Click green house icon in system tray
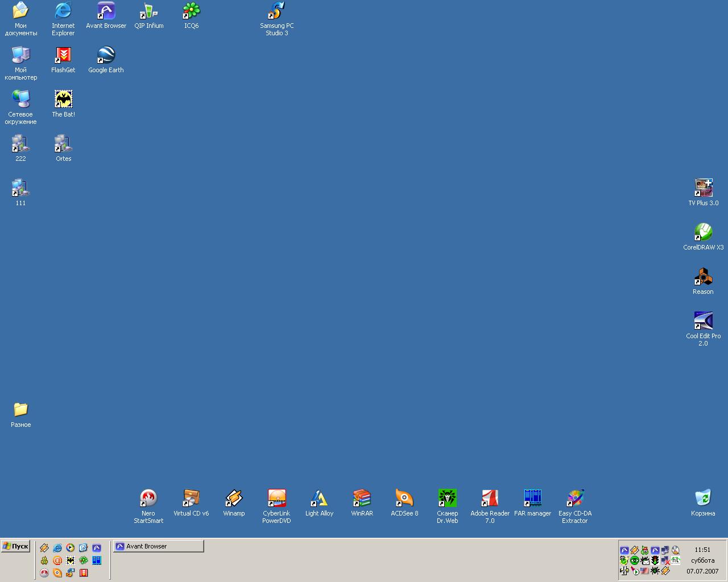This screenshot has width=728, height=582. tap(645, 550)
